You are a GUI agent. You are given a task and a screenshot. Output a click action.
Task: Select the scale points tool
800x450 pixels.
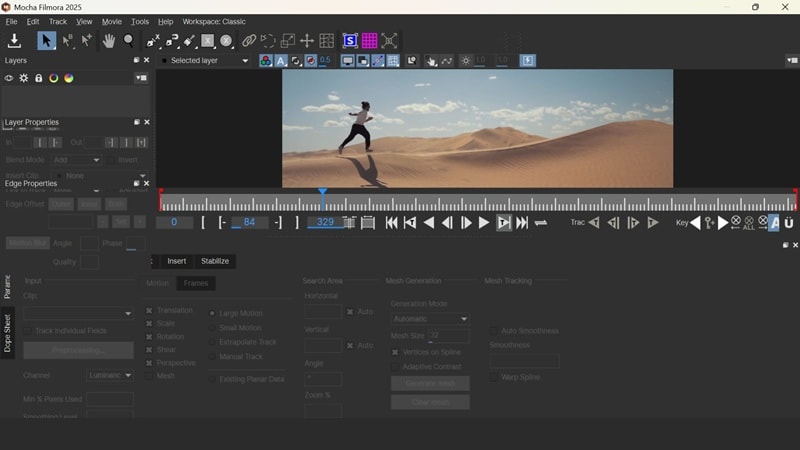click(288, 41)
